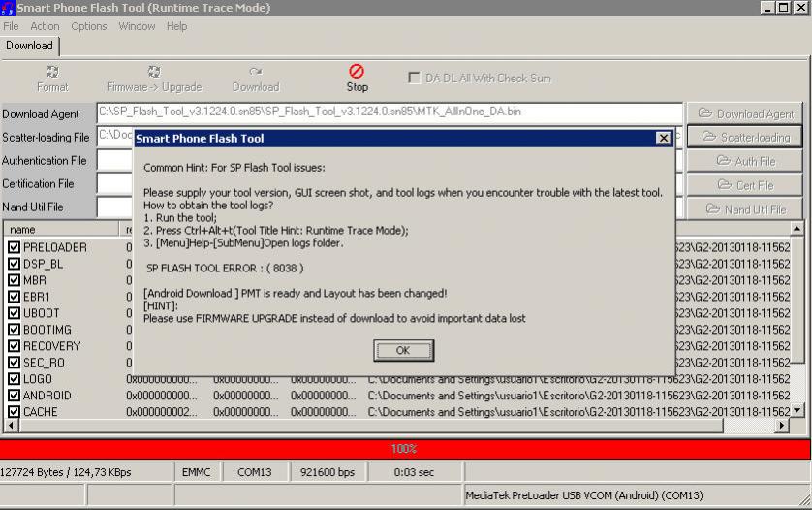
Task: Open the Download Agent file browser
Action: 745,113
